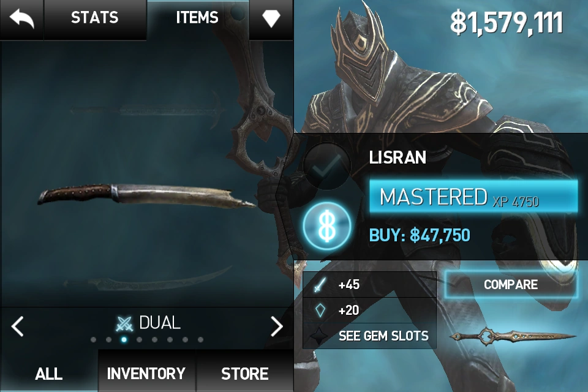This screenshot has width=588, height=392.
Task: Tap the back arrow icon
Action: [x=22, y=19]
